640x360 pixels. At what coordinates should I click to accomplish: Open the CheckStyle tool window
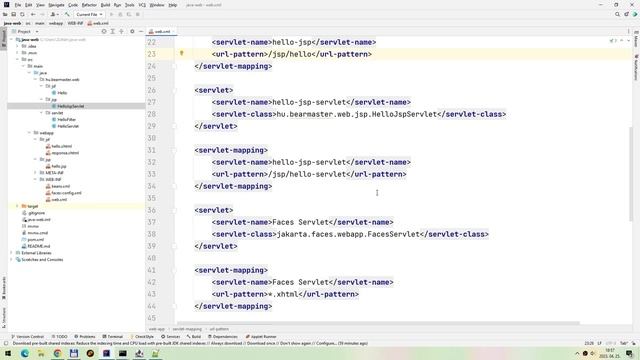click(x=142, y=337)
